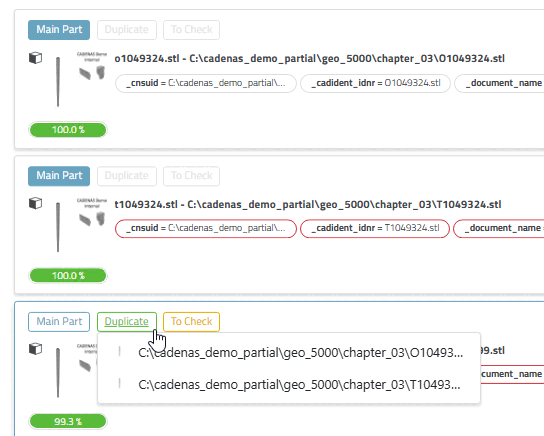Click _cadident_idnr = T1049324.stl tag

(375, 229)
